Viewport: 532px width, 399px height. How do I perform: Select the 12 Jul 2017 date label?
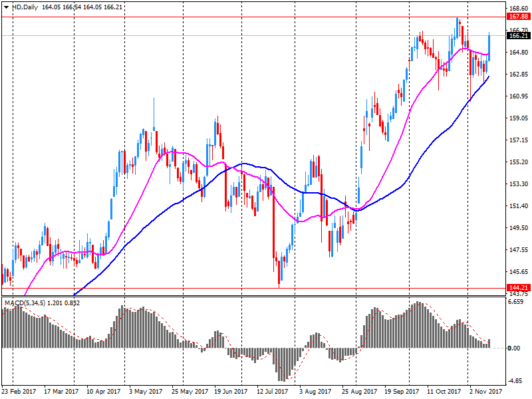(273, 391)
